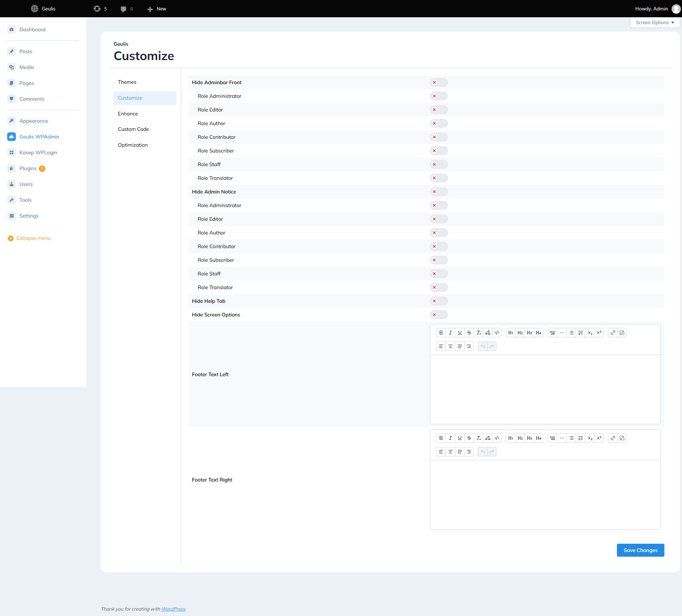The width and height of the screenshot is (682, 616).
Task: Apply H1 heading in Footer Text Left editor
Action: [511, 333]
